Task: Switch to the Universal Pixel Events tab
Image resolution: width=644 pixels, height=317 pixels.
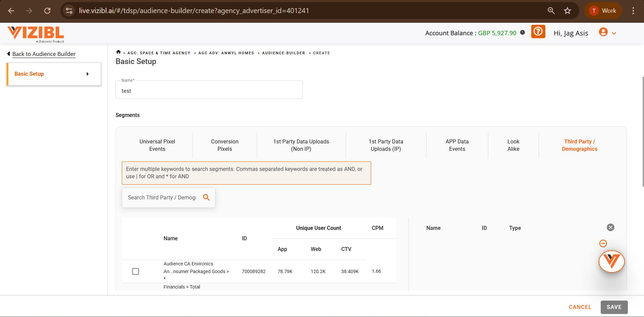Action: point(157,145)
